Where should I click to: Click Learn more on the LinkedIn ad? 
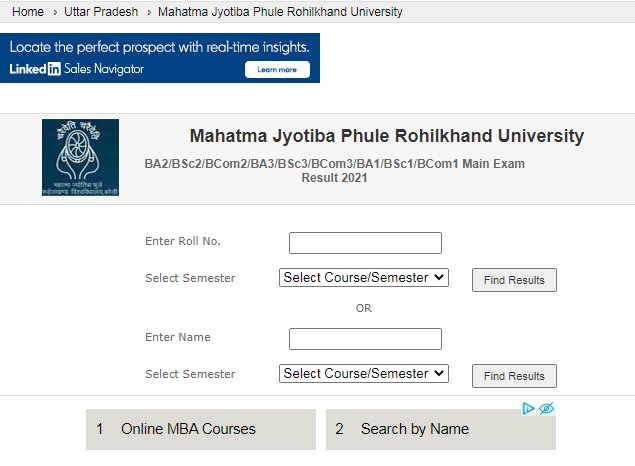(x=277, y=70)
